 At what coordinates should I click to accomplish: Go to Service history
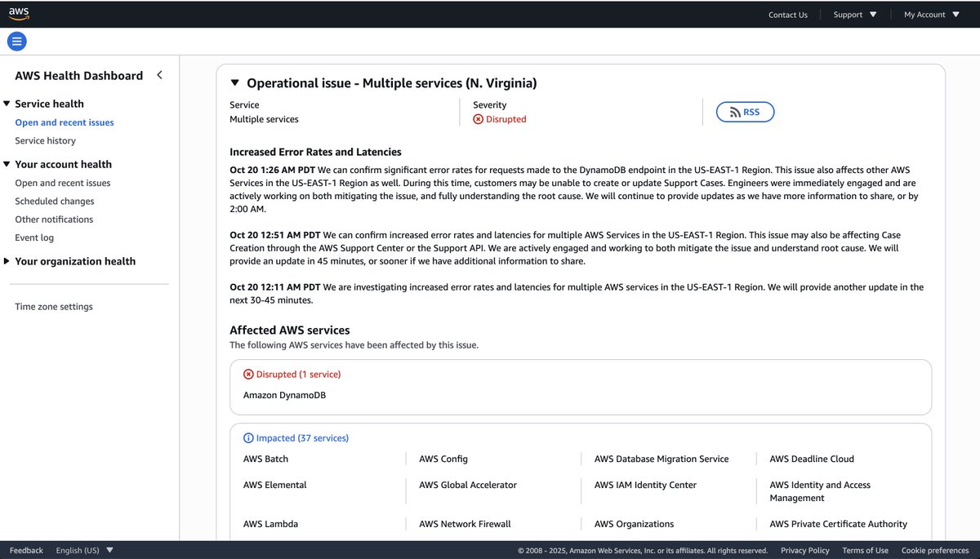45,140
